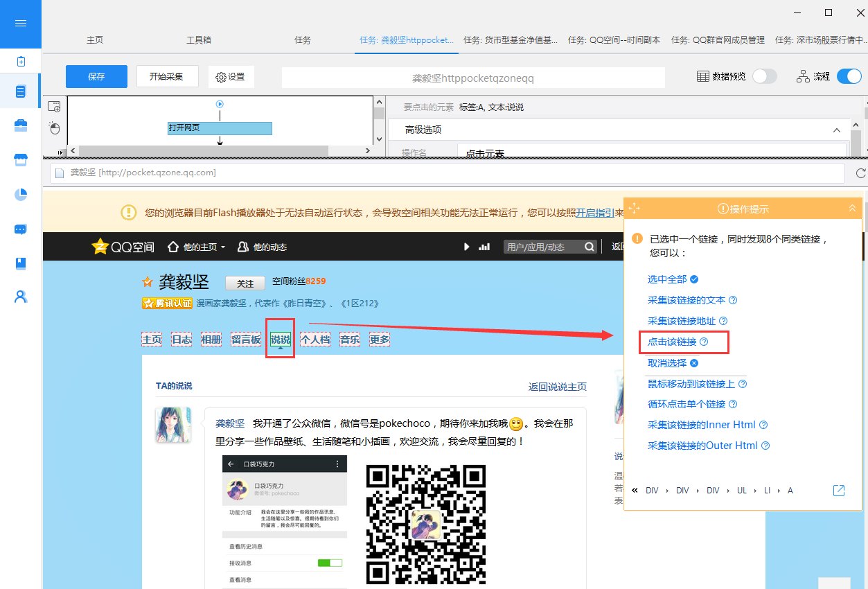Click the 返回说说主页 link
This screenshot has width=868, height=589.
point(558,387)
